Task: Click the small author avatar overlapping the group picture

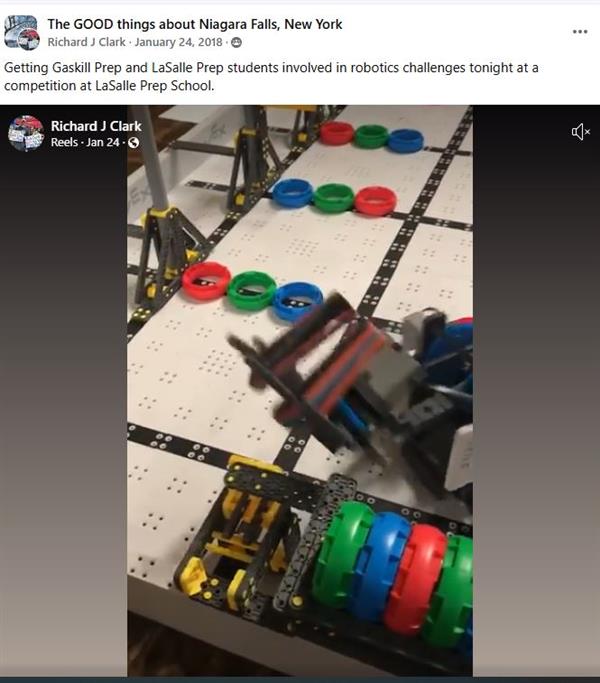Action: [30, 39]
